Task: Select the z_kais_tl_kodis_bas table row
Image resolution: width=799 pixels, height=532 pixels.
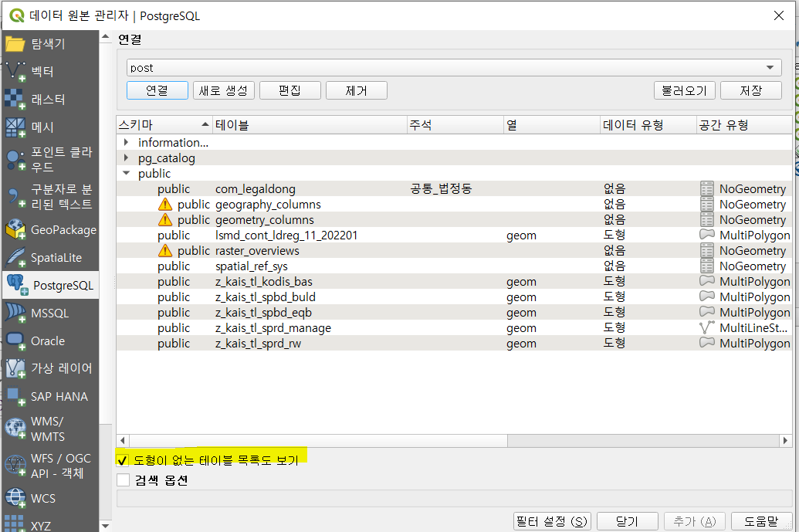Action: 454,281
